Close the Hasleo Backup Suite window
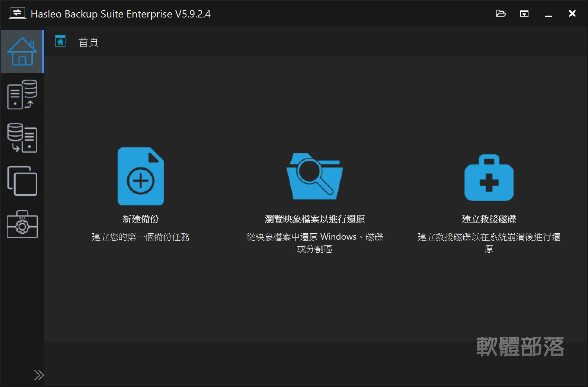The height and width of the screenshot is (387, 588). (x=572, y=13)
